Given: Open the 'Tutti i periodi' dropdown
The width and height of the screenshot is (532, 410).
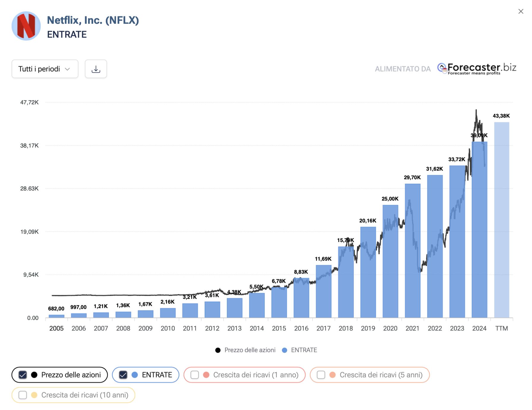Looking at the screenshot, I should point(45,69).
